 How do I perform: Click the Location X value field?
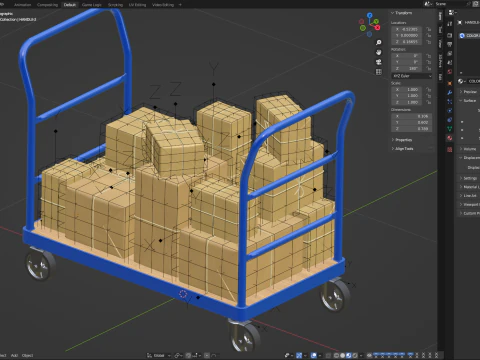(x=407, y=29)
